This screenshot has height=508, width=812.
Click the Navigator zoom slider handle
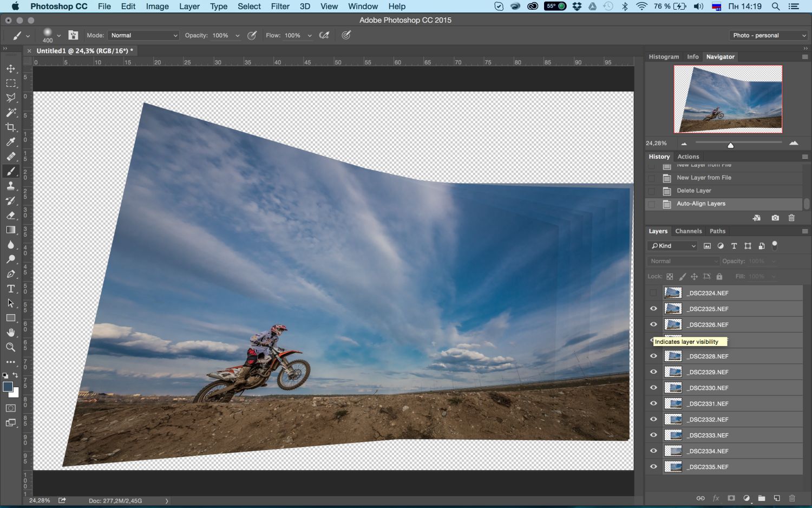pos(730,145)
